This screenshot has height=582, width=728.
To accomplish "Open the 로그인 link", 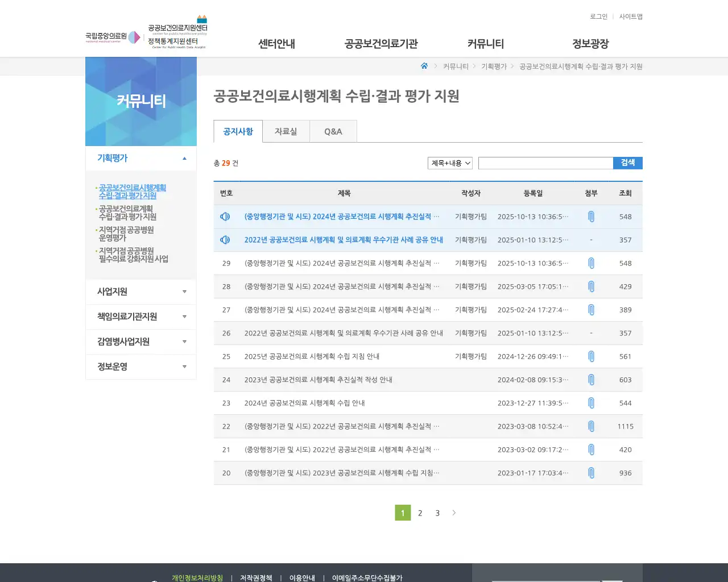I will click(598, 16).
